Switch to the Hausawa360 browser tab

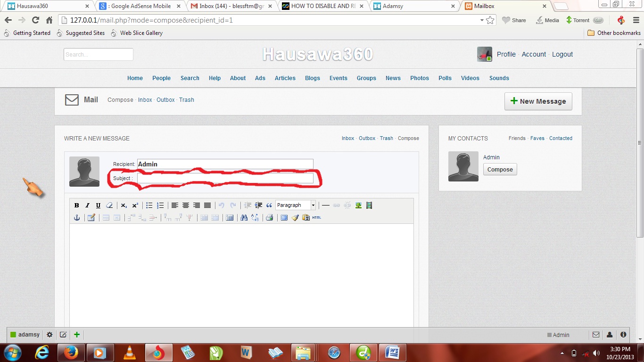tap(48, 6)
